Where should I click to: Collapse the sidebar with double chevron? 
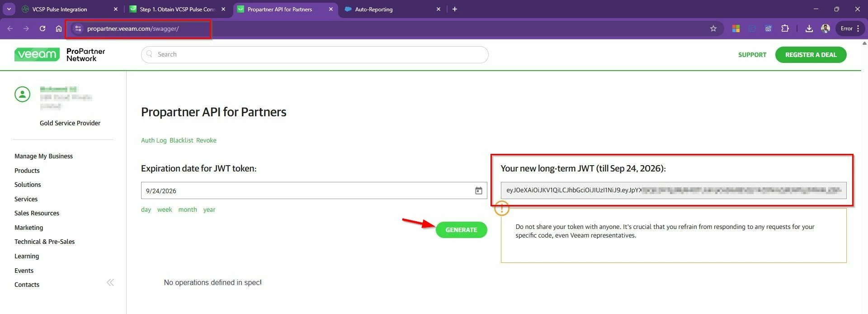click(110, 283)
